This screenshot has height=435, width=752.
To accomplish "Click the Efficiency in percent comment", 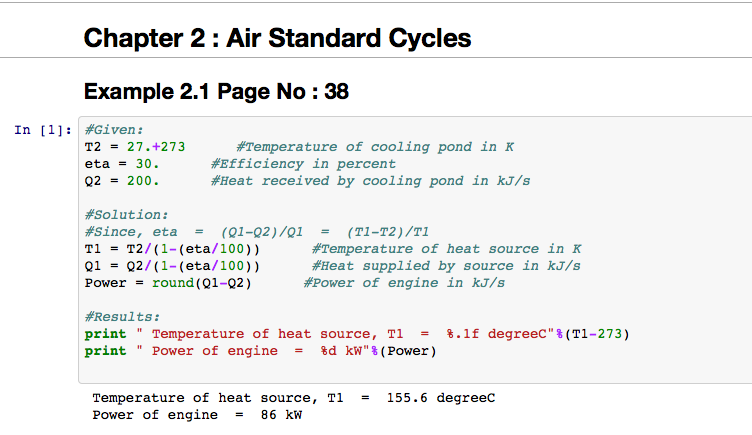I will [303, 163].
